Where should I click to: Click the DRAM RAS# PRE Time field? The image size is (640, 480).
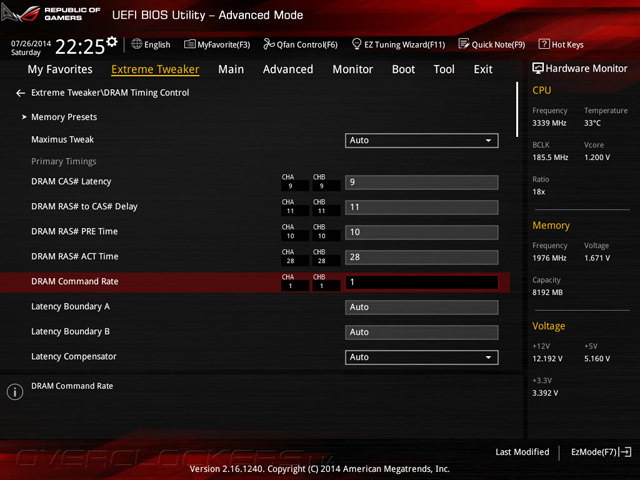(x=422, y=232)
